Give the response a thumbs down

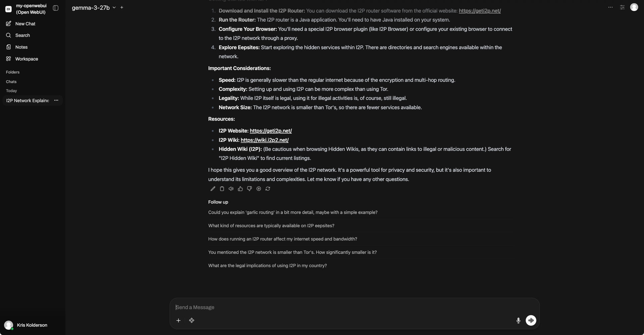pos(249,189)
